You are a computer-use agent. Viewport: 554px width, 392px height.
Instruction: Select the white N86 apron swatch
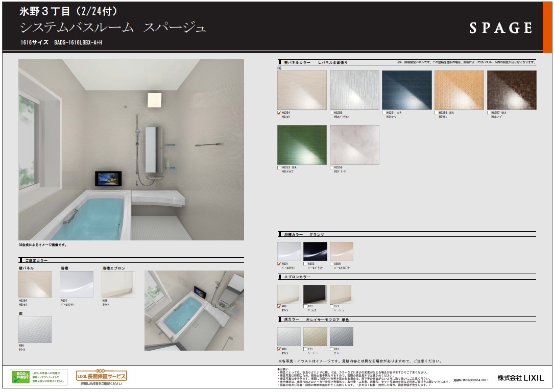coord(289,294)
